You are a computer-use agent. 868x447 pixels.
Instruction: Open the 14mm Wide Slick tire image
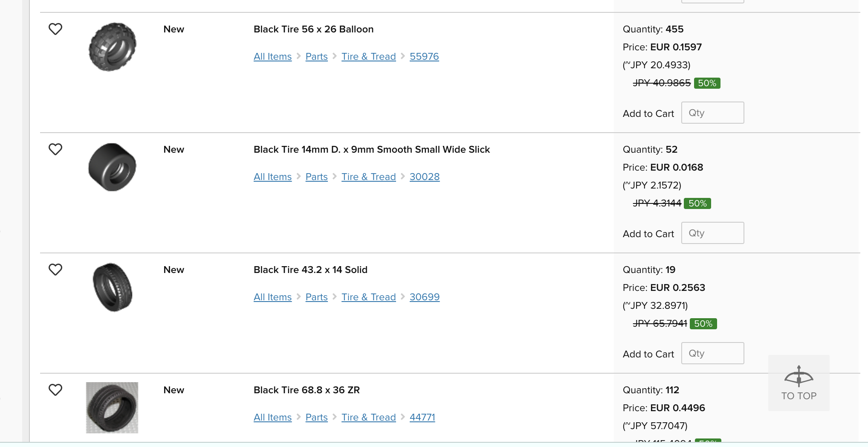coord(112,167)
